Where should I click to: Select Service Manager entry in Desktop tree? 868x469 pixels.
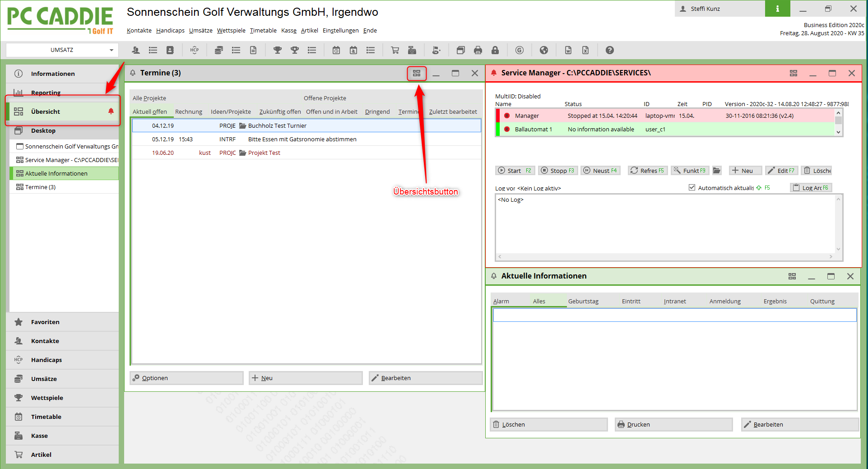coord(65,160)
